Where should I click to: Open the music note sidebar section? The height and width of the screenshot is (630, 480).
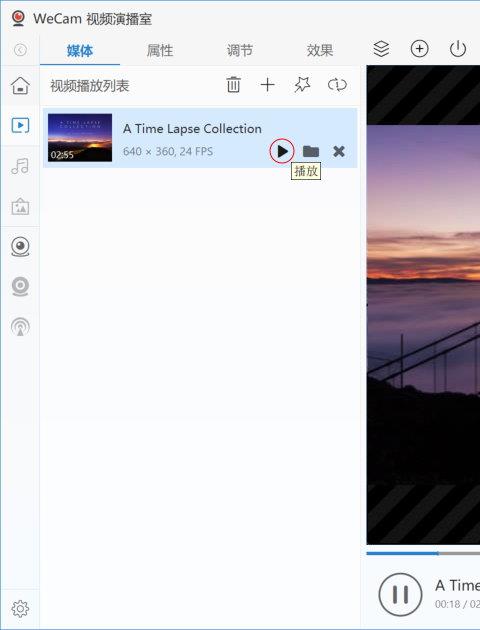click(20, 166)
